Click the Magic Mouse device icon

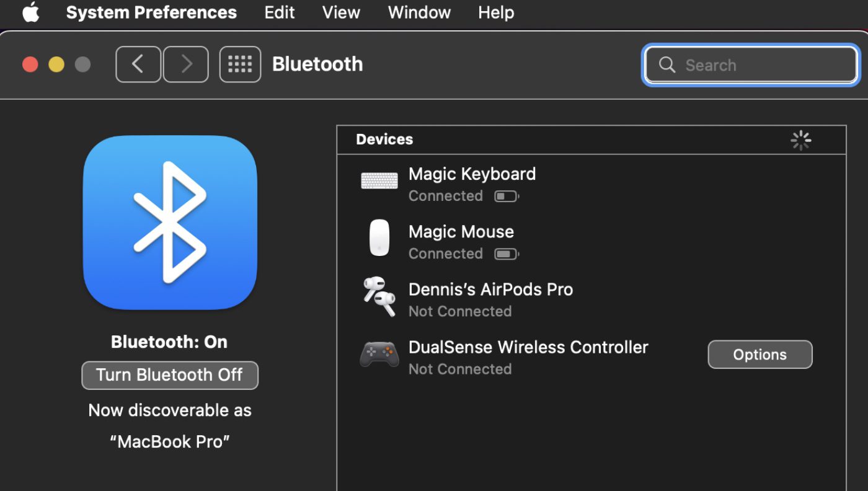point(379,238)
